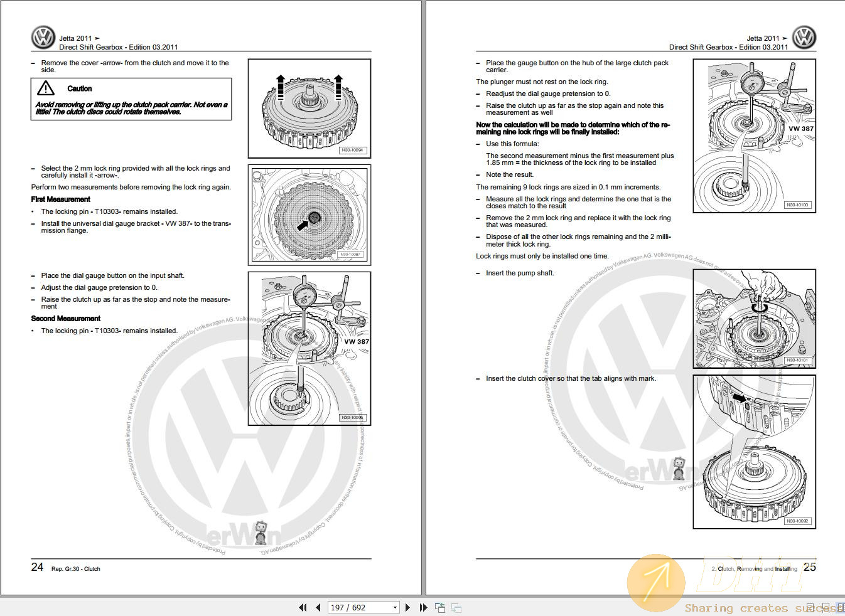
Task: Click 'The remaining 9 lock rings are sized' sentence
Action: click(568, 187)
